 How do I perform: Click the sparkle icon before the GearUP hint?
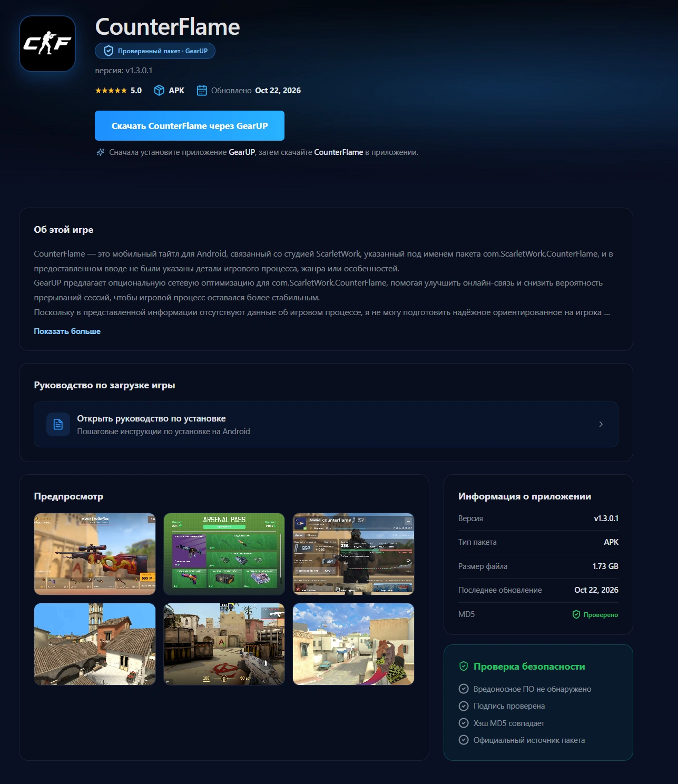click(101, 152)
